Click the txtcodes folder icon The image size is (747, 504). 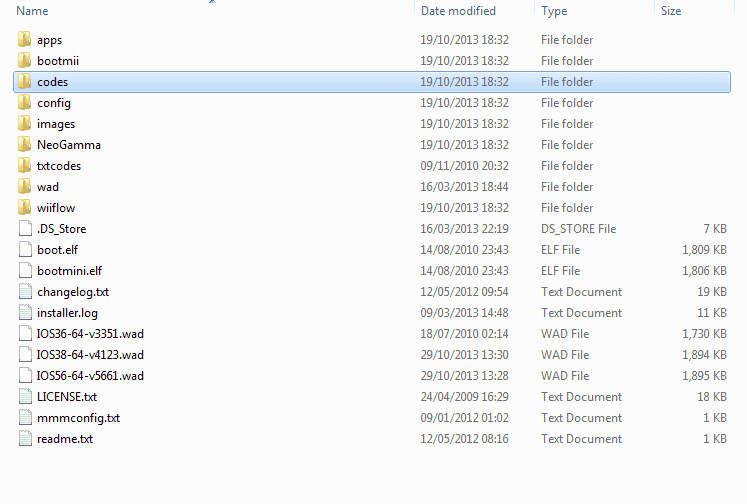click(24, 165)
